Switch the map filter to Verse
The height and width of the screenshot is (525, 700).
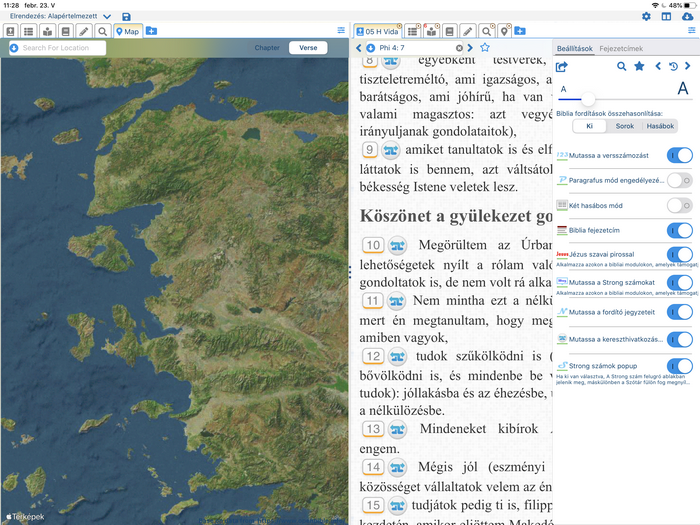pos(308,48)
